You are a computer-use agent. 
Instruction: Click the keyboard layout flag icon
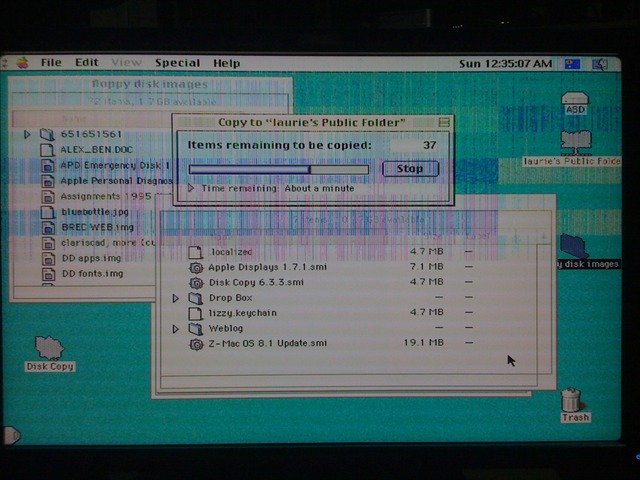point(572,64)
